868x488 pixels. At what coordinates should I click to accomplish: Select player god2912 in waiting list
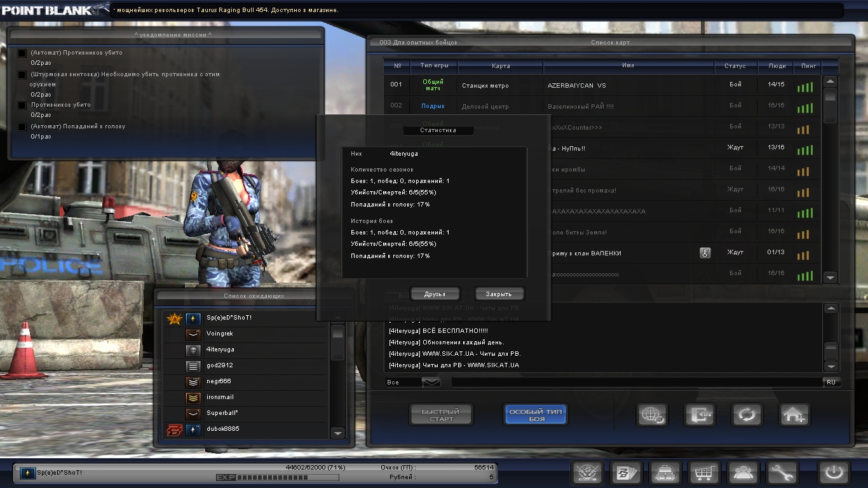coord(245,365)
